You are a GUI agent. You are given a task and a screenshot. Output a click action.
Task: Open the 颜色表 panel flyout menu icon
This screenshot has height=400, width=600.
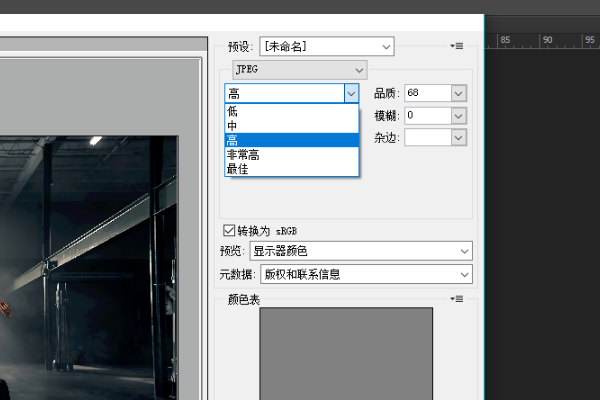pyautogui.click(x=458, y=299)
